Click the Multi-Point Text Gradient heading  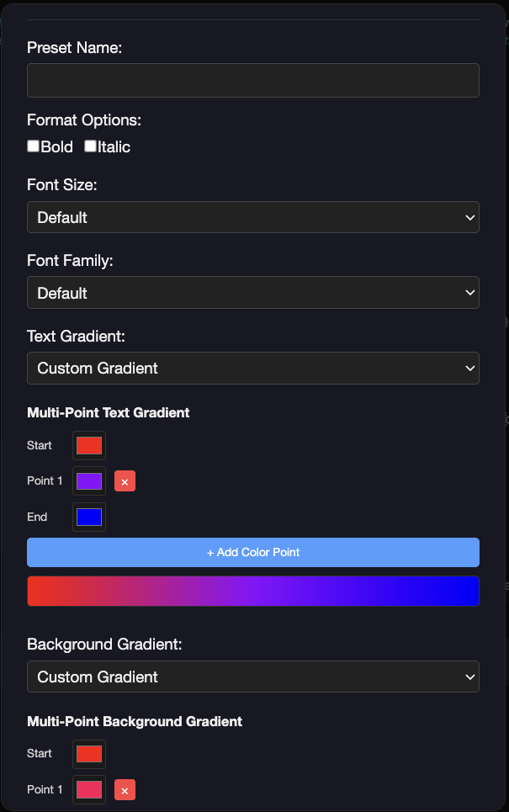pos(109,412)
